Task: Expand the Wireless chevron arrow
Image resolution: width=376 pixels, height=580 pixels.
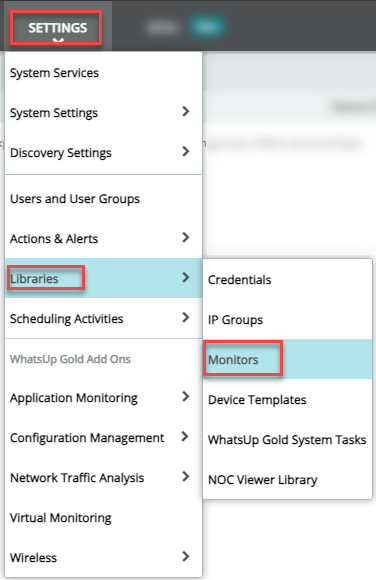Action: tap(186, 556)
